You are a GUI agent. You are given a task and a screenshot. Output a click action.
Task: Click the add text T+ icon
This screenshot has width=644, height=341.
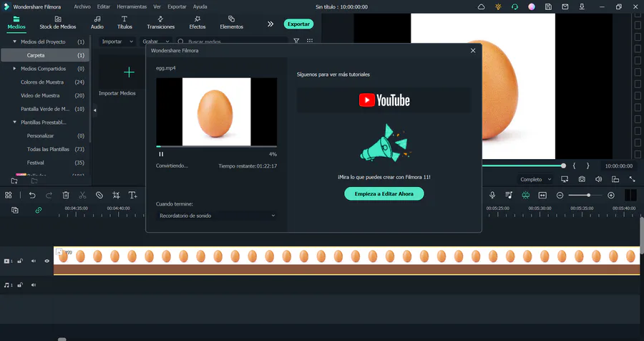pyautogui.click(x=132, y=196)
